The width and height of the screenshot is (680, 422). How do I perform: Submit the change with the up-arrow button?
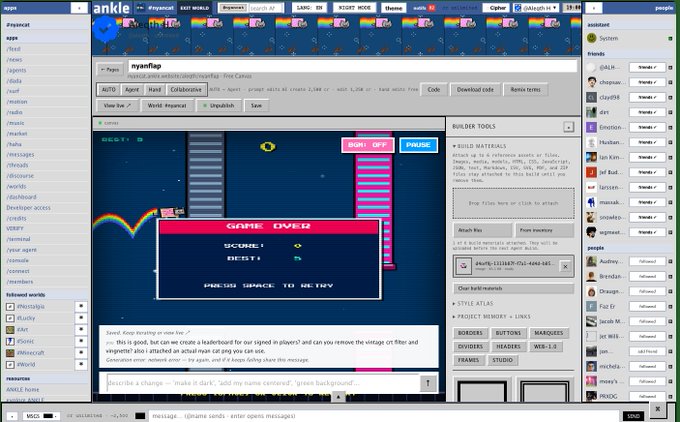(428, 383)
